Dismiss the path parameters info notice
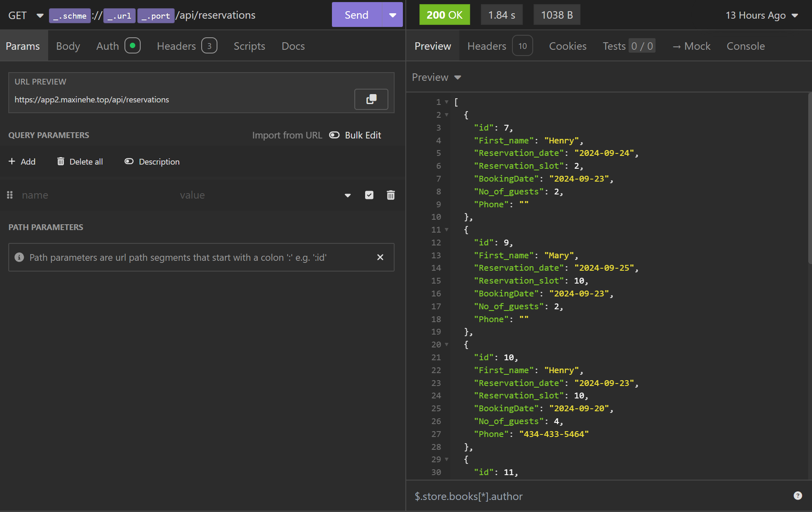812x512 pixels. pos(380,257)
